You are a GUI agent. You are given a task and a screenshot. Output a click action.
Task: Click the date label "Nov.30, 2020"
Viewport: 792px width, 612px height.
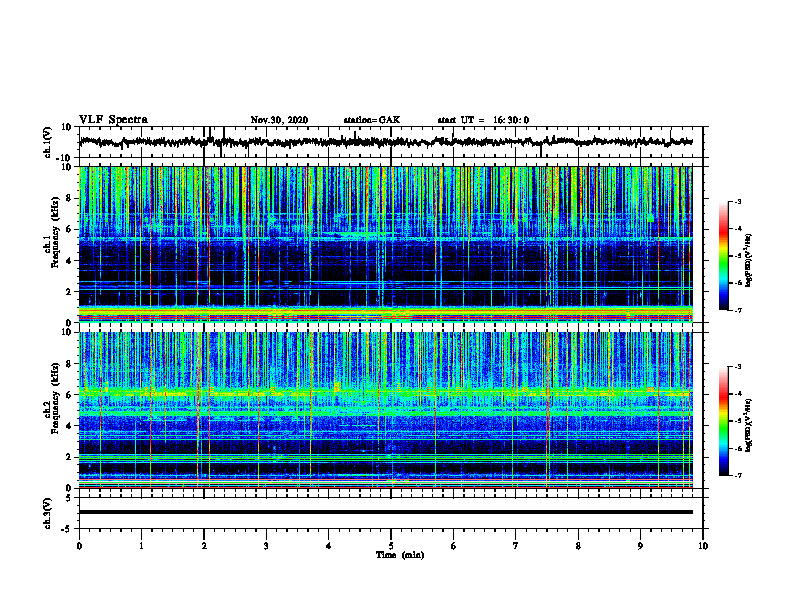(279, 120)
